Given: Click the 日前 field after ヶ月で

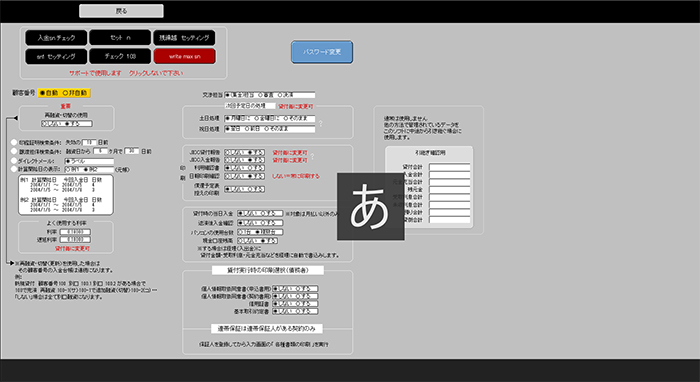Looking at the screenshot, I should tap(132, 151).
